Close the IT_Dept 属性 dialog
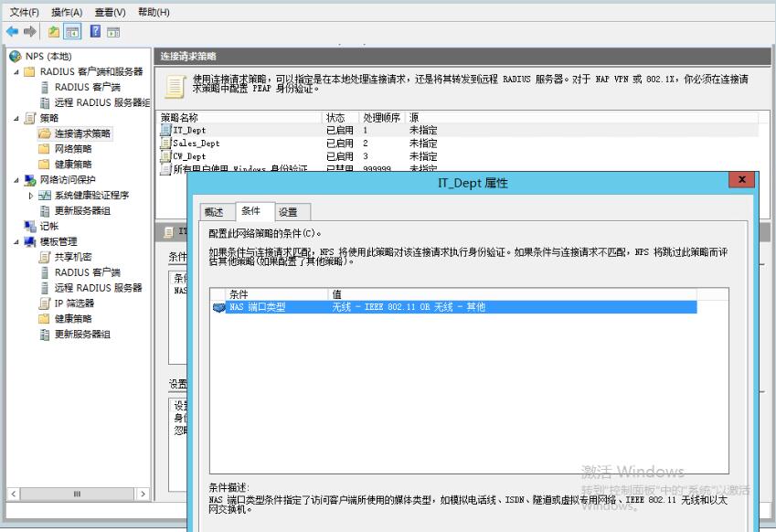Image resolution: width=776 pixels, height=532 pixels. coord(741,180)
